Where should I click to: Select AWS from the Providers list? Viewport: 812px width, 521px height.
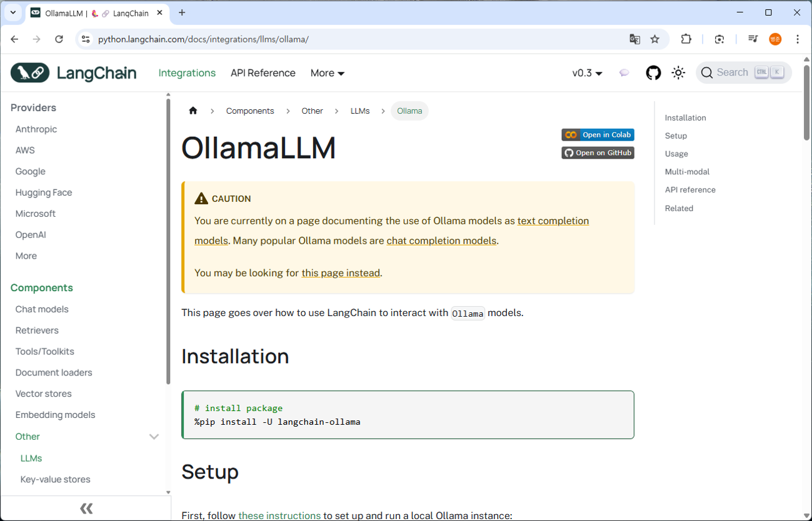[x=25, y=151]
